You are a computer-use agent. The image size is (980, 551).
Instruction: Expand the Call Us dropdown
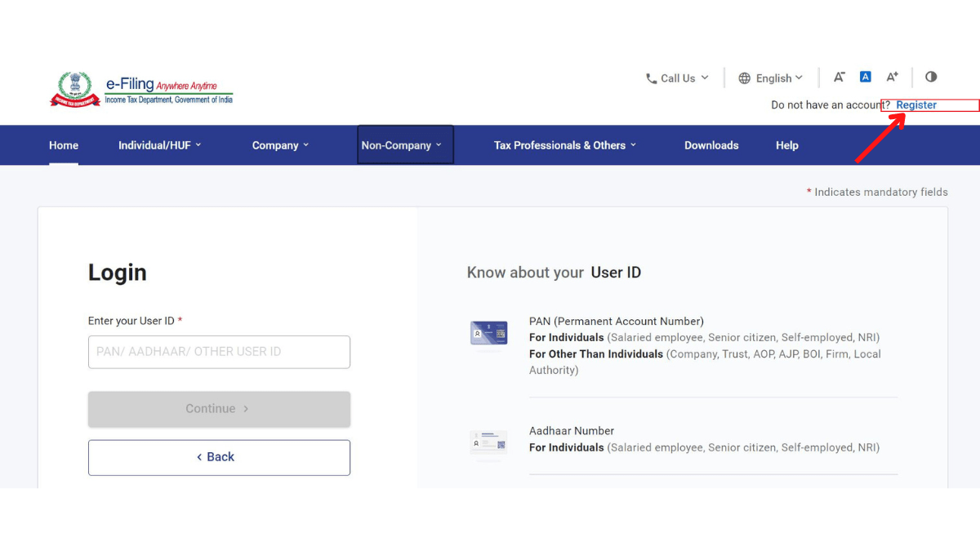pyautogui.click(x=678, y=78)
